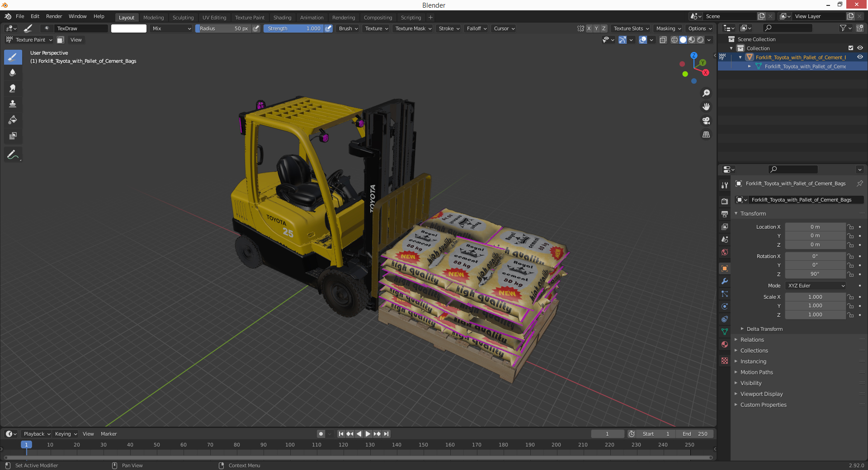Expand the Relations panel
This screenshot has width=868, height=470.
752,340
